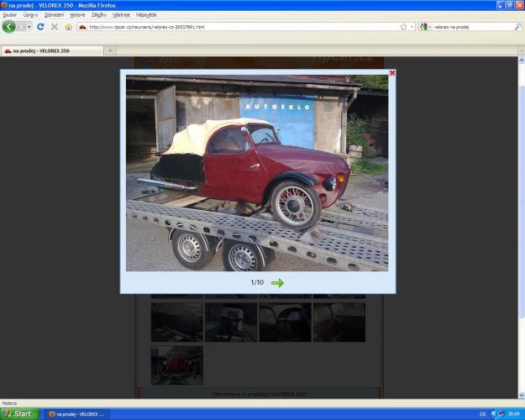525x420 pixels.
Task: Click the red car site icon in address bar
Action: click(x=82, y=27)
